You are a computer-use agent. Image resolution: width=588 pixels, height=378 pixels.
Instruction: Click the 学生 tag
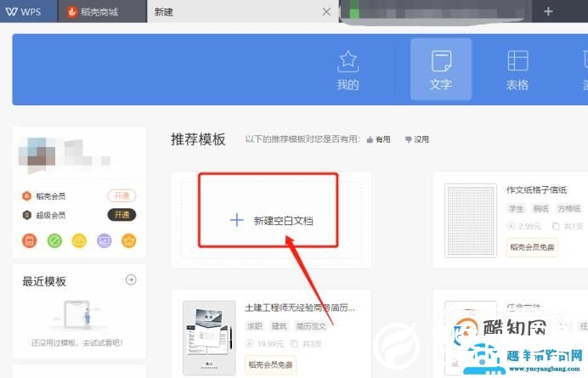[x=516, y=208]
